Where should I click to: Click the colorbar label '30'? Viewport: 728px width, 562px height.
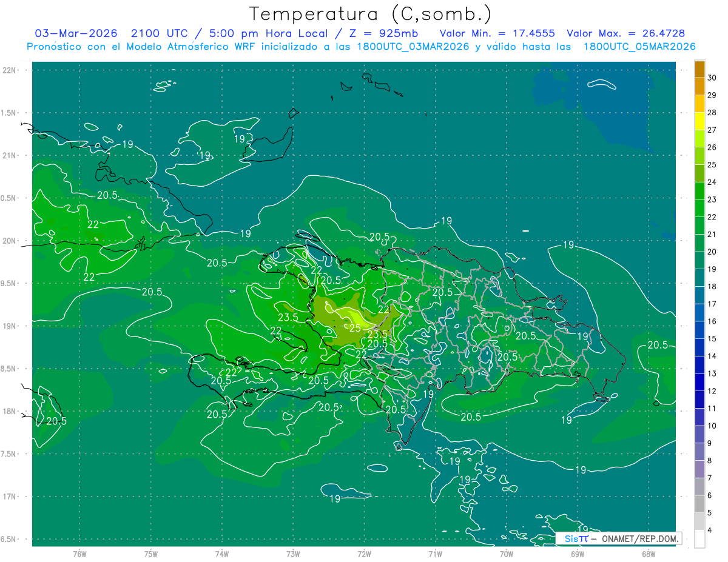[712, 78]
